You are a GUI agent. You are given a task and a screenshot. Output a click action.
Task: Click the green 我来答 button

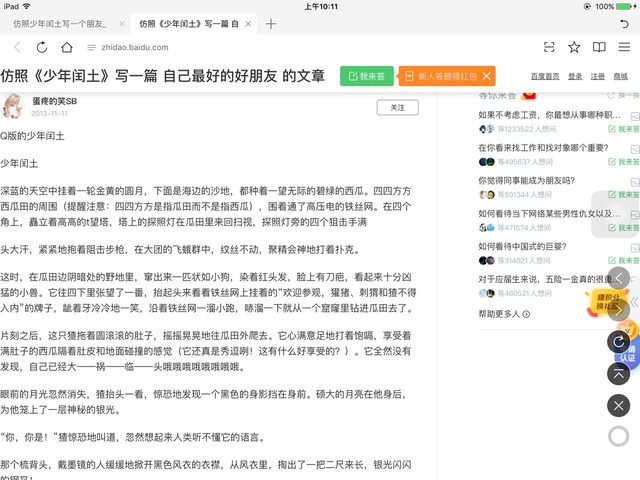point(366,76)
